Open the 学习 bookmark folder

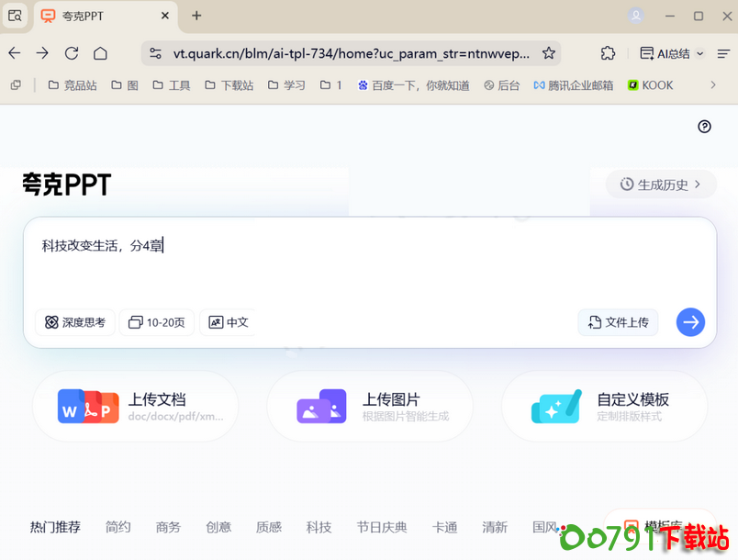(286, 85)
